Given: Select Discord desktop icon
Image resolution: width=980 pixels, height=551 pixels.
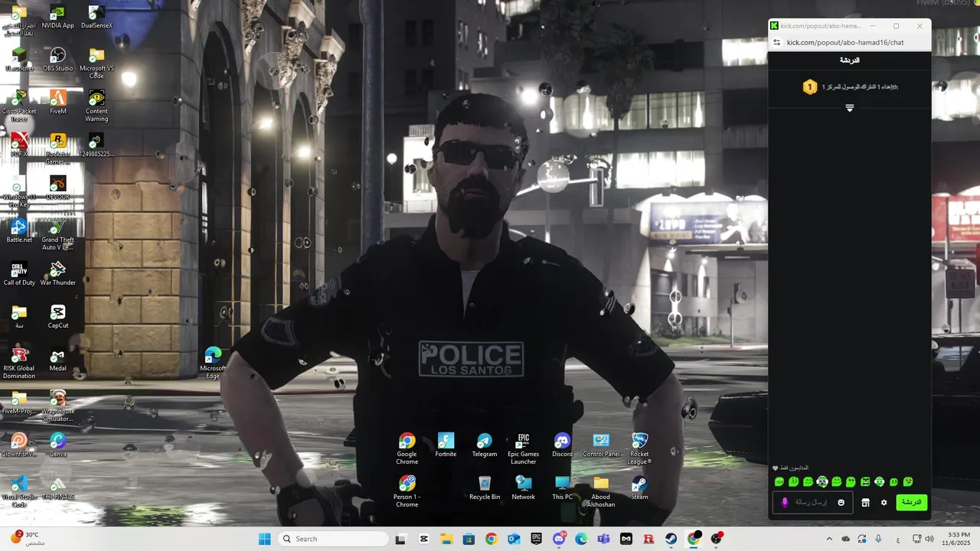Looking at the screenshot, I should coord(562,445).
